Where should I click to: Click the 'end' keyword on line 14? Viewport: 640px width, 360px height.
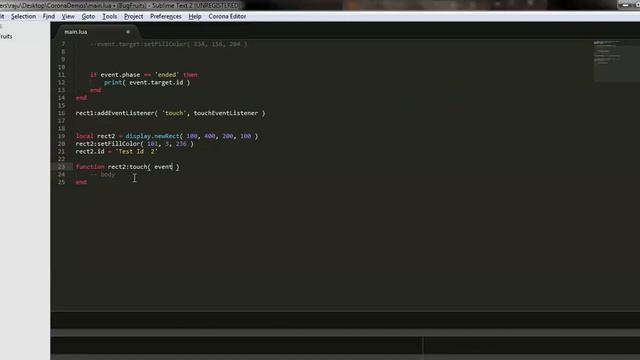pyautogui.click(x=81, y=98)
